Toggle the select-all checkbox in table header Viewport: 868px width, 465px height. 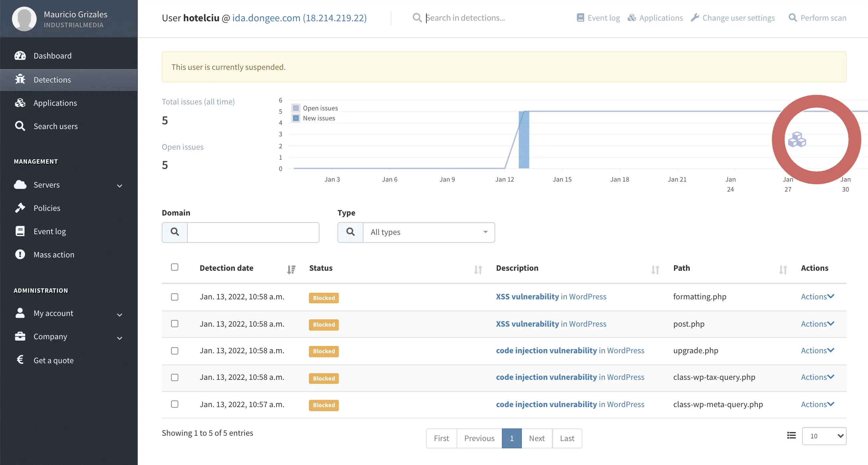click(174, 267)
